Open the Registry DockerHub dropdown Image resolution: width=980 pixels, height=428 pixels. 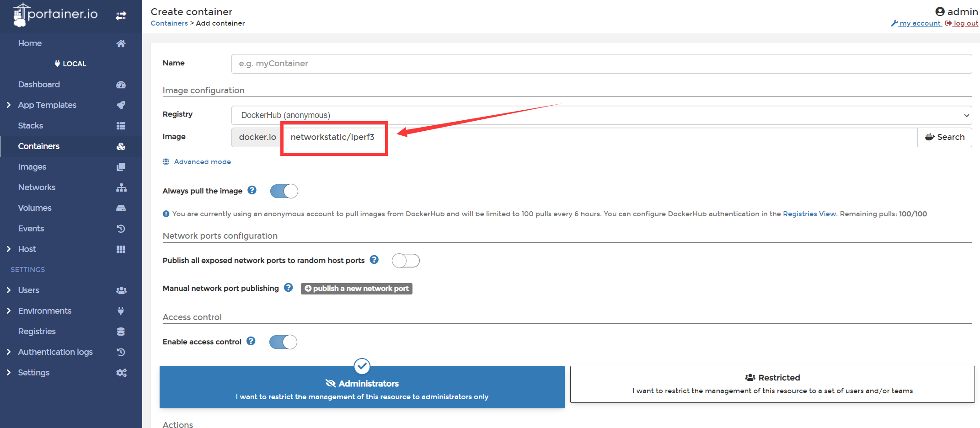(601, 115)
